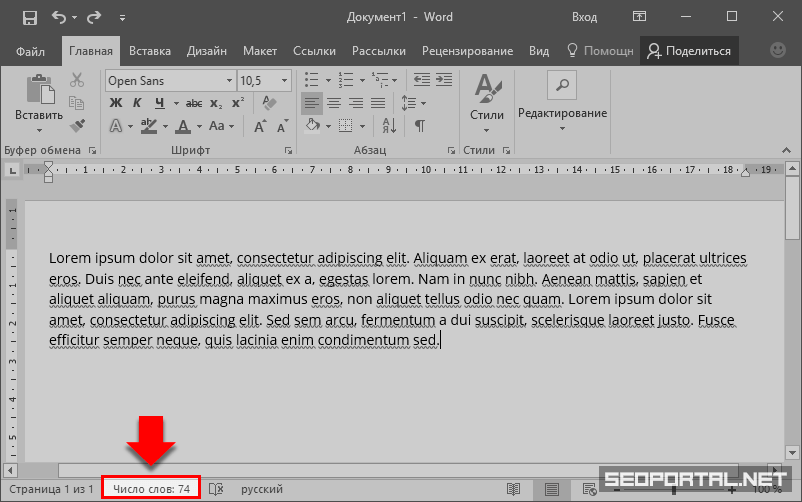Toggle bold formatting (Ж)
This screenshot has width=802, height=502.
pyautogui.click(x=115, y=103)
